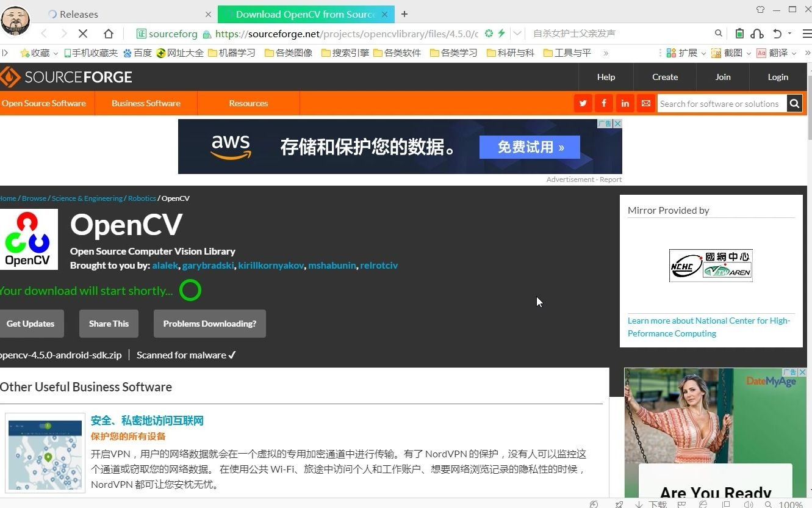Image resolution: width=812 pixels, height=508 pixels.
Task: Stop page loading with the X button
Action: point(84,34)
